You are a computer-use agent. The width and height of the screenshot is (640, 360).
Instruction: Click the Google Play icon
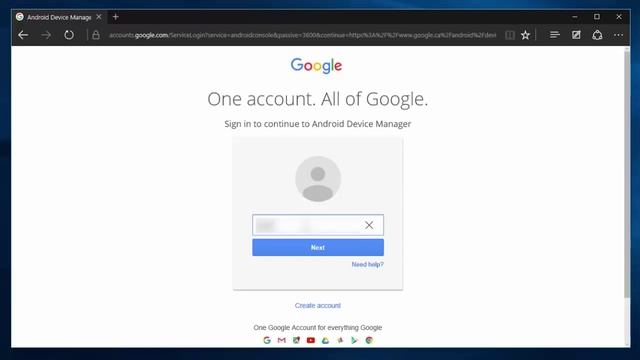[354, 340]
